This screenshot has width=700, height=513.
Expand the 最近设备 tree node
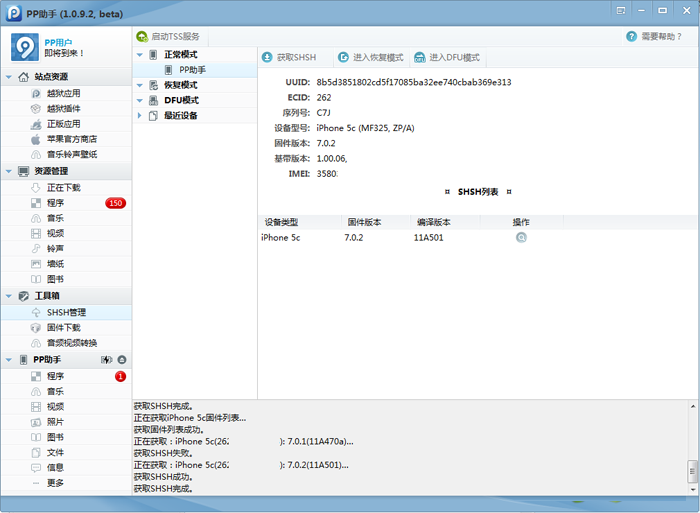pyautogui.click(x=139, y=116)
